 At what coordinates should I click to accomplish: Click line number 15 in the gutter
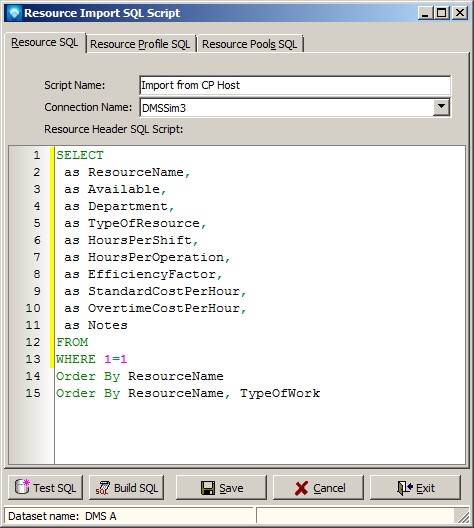pyautogui.click(x=33, y=393)
